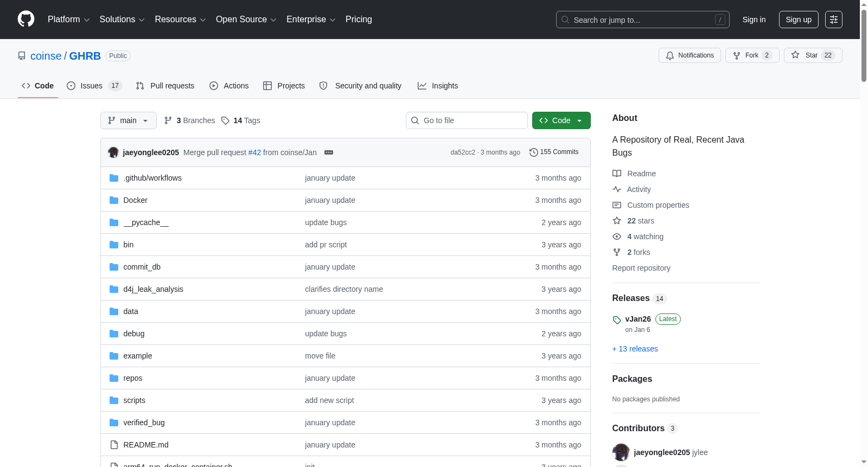Click the star icon to star GHRB

[x=795, y=55]
